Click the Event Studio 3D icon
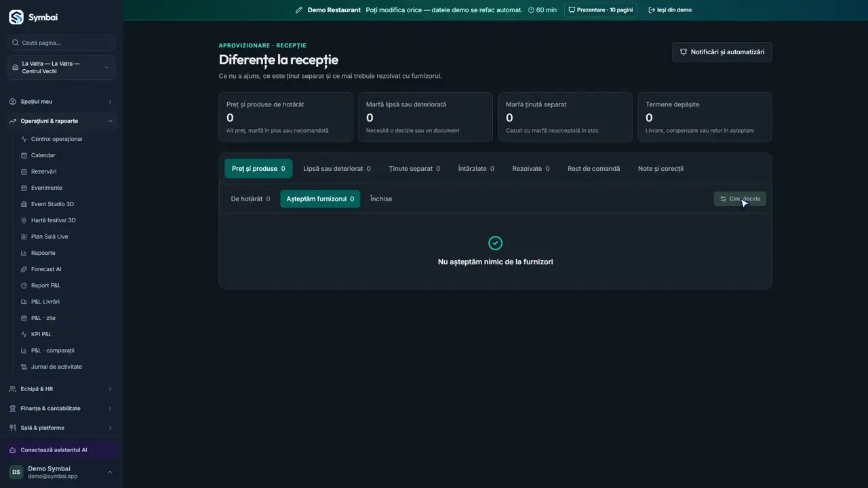 pyautogui.click(x=24, y=204)
